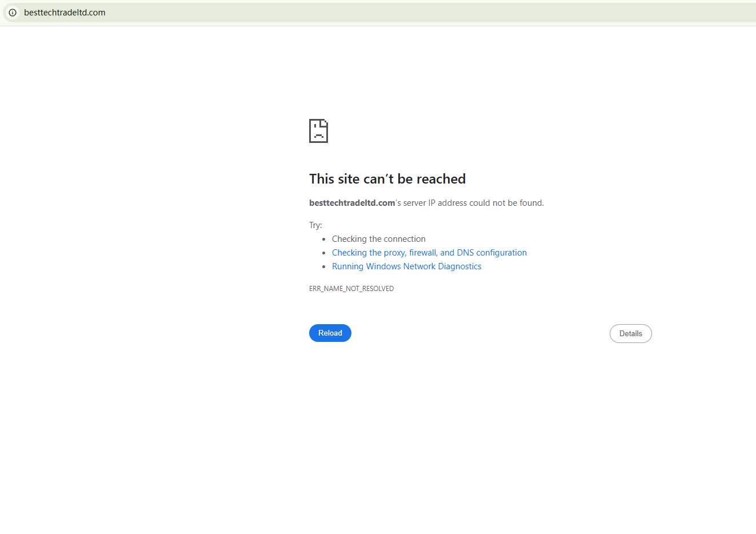Click the Try: label above the suggestions
The width and height of the screenshot is (756, 534).
coord(315,225)
